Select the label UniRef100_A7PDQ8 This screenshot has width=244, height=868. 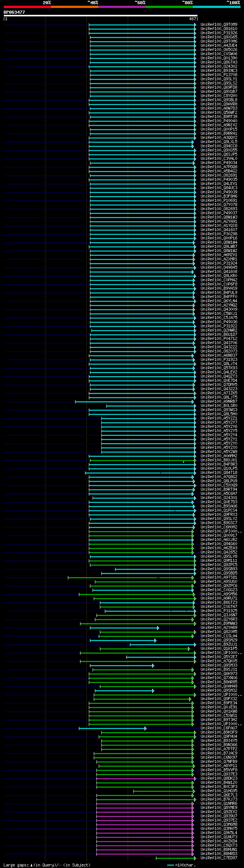point(219,167)
